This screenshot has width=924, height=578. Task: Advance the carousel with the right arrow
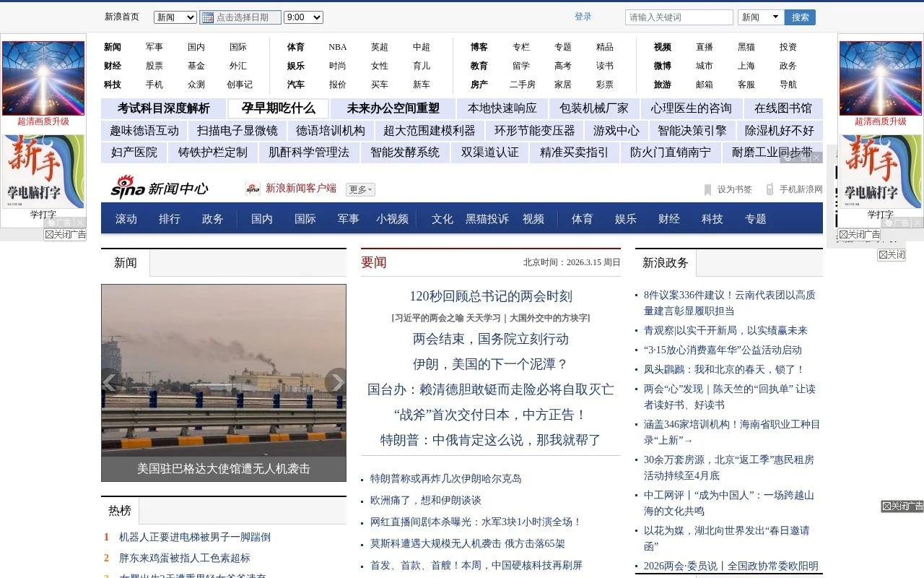[337, 383]
